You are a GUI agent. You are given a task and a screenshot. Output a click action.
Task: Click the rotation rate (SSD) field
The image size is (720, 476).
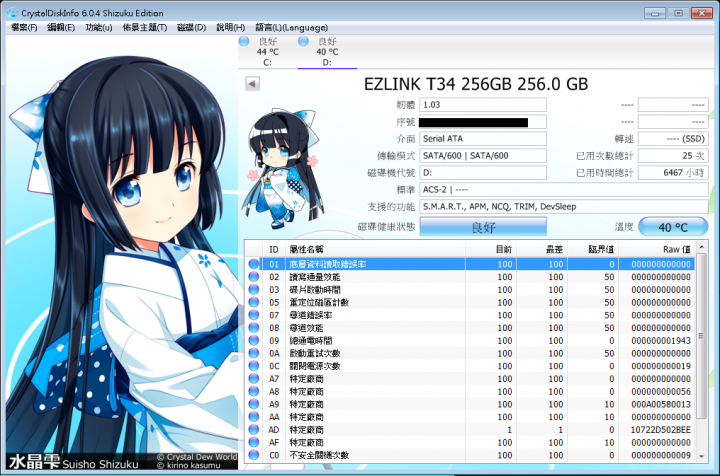[673, 139]
